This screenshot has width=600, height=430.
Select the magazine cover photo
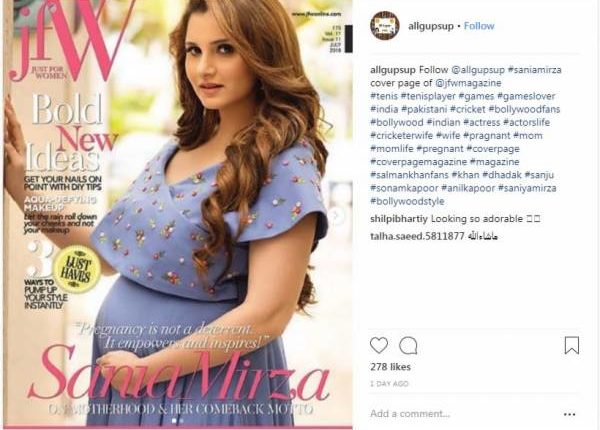(x=178, y=214)
